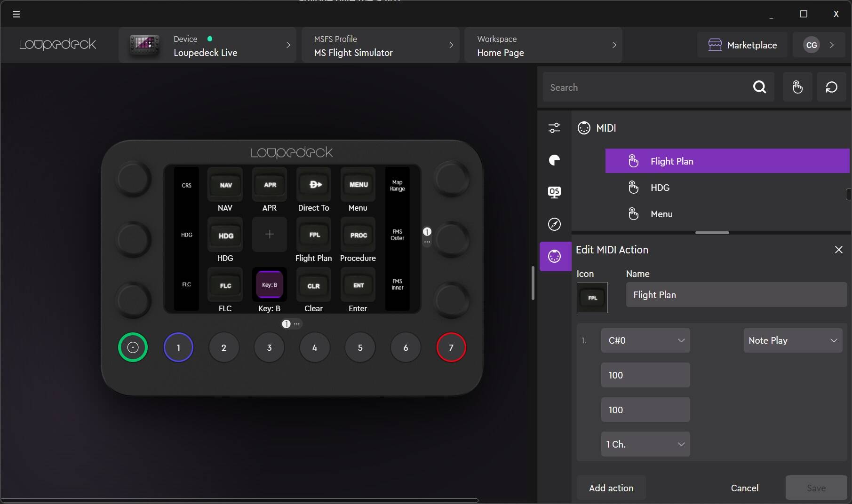Select the Flight Plan MIDI action
Screen dimensions: 852x504
pos(727,161)
